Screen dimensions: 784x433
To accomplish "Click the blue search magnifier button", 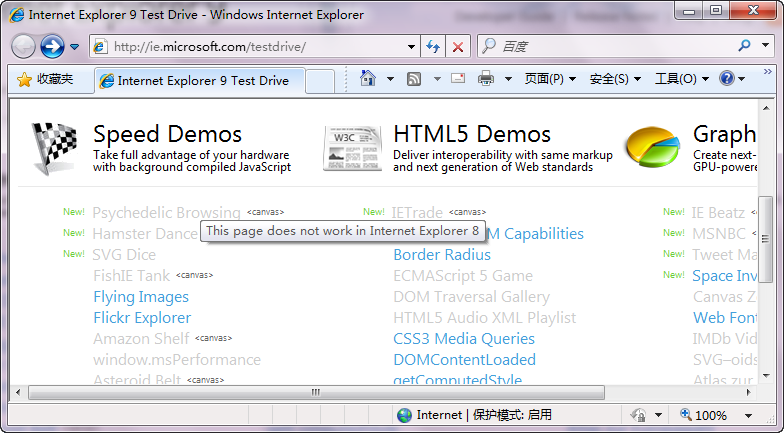I will click(x=744, y=46).
